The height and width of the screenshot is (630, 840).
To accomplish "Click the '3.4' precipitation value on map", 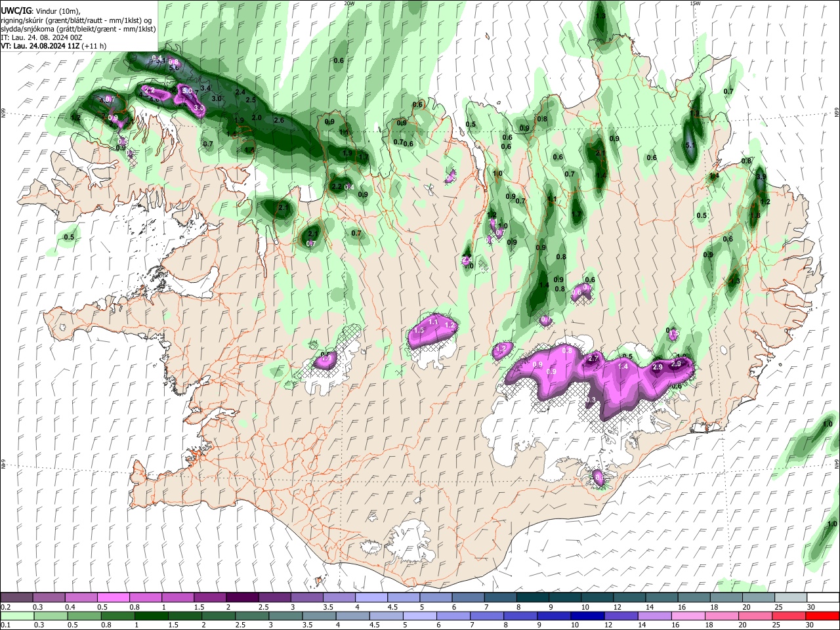I will point(205,88).
